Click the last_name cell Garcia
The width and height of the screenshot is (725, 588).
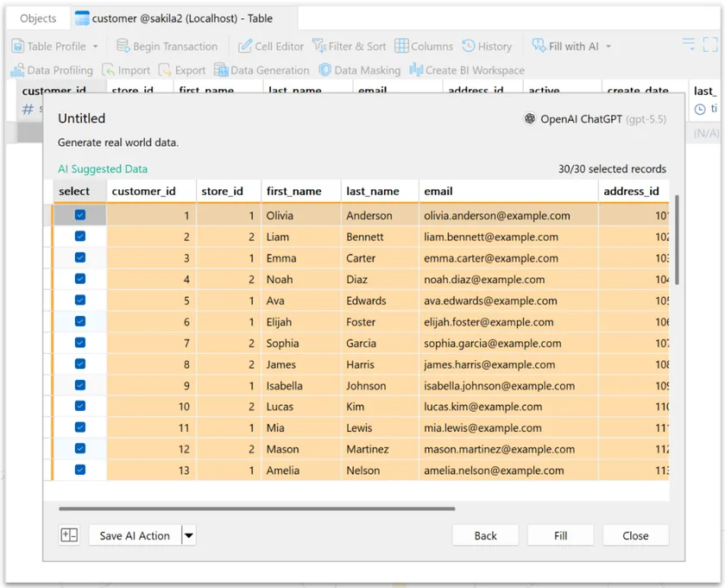[x=380, y=344]
